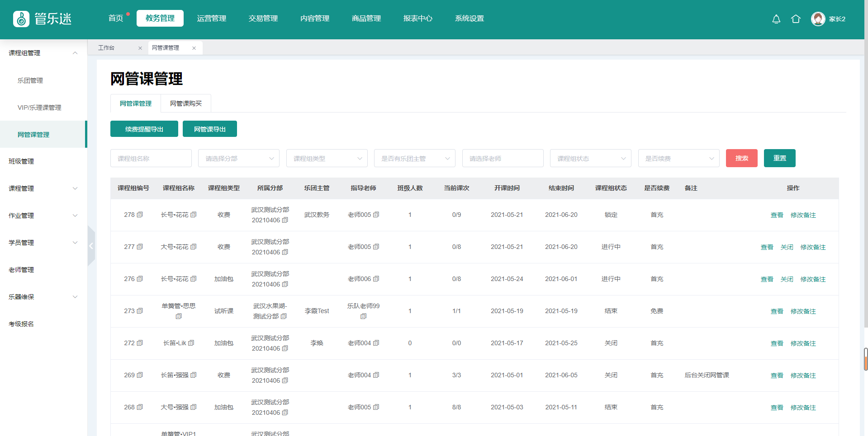The width and height of the screenshot is (868, 436).
Task: Type in the 课程组名称 input field
Action: [151, 159]
